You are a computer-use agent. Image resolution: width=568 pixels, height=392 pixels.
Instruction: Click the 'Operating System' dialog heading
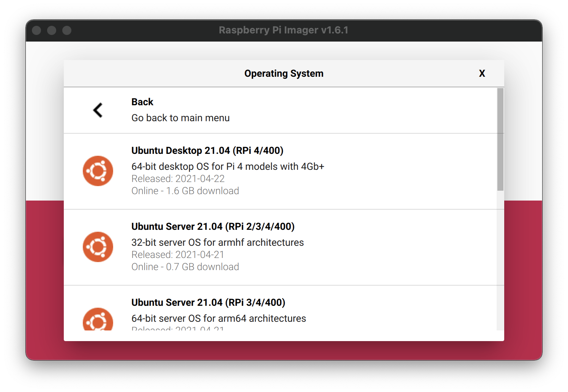pyautogui.click(x=284, y=73)
